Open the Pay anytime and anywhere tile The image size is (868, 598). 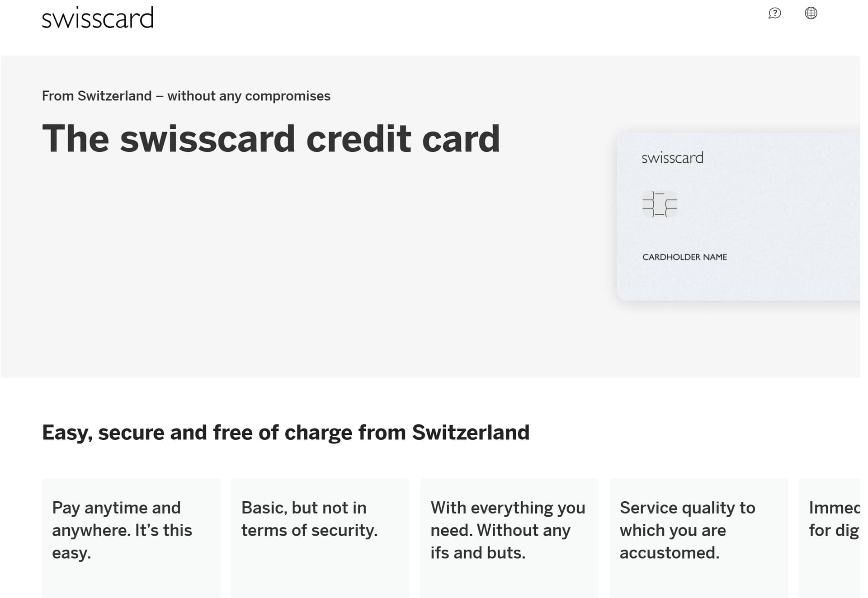[x=132, y=538]
